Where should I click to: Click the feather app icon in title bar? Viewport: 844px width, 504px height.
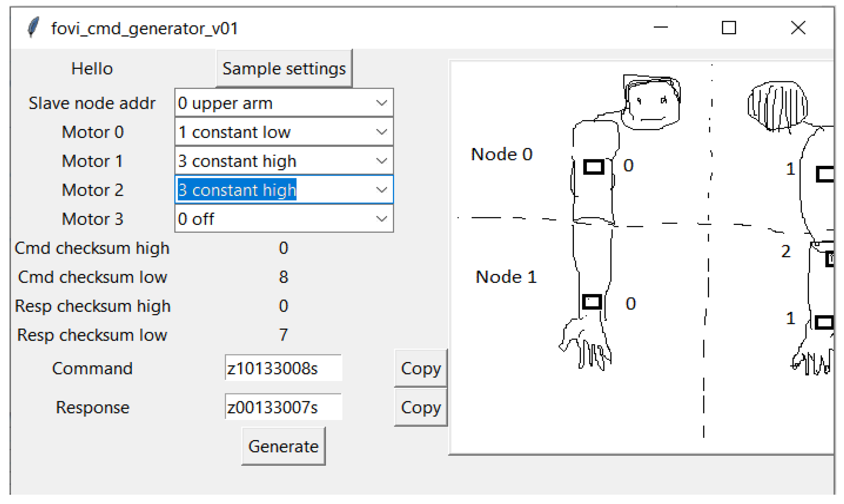coord(33,27)
